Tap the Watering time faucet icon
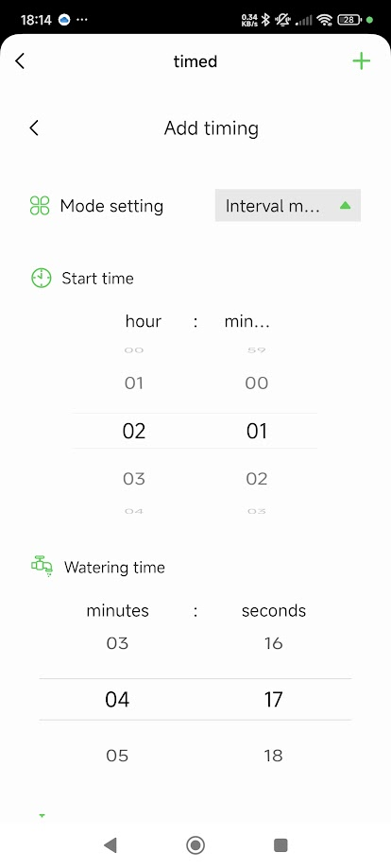The height and width of the screenshot is (868, 391). click(42, 567)
